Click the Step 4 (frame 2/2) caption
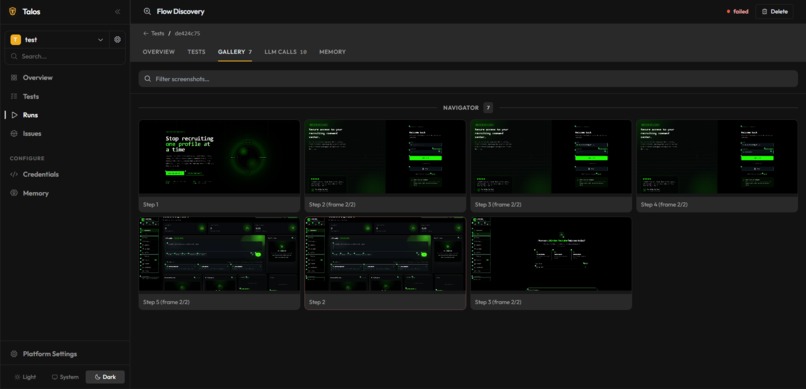 [x=664, y=205]
